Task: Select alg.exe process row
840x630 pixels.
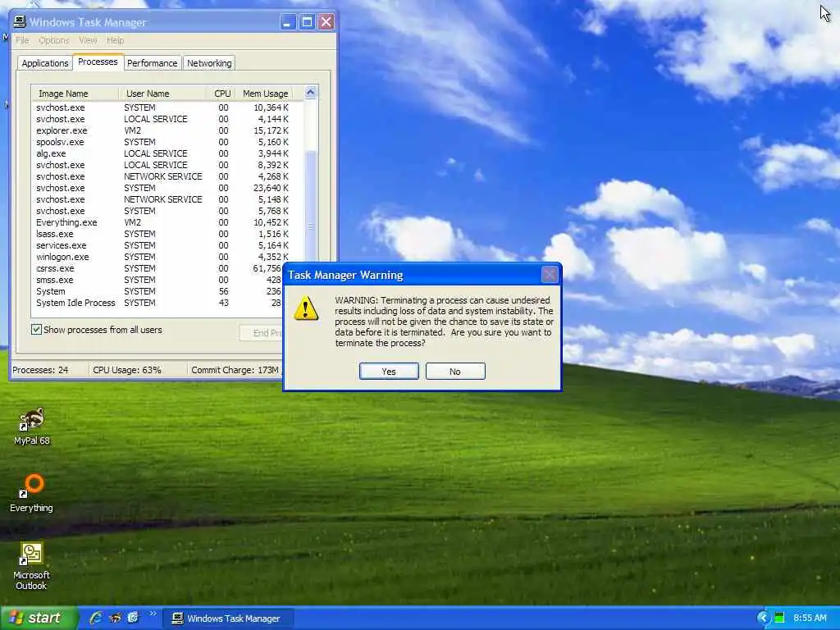Action: [x=162, y=153]
